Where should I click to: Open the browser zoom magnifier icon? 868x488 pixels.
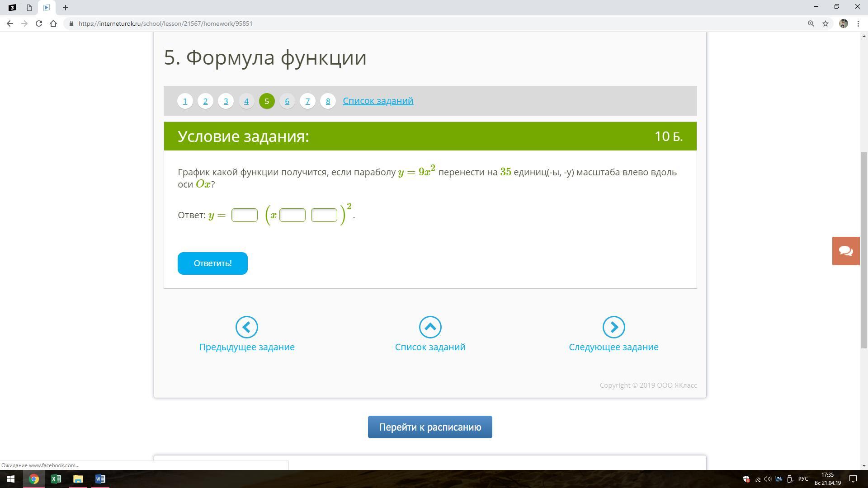click(811, 23)
